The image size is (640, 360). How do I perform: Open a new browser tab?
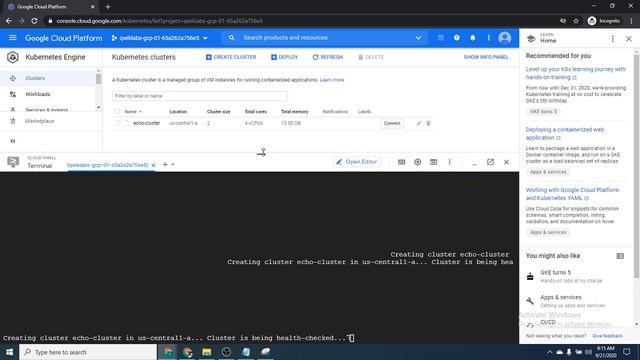tap(108, 7)
